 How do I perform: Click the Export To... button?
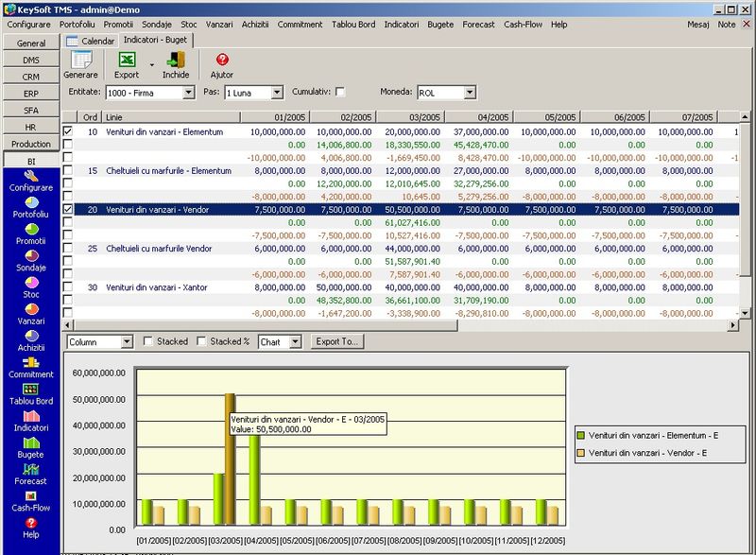click(337, 341)
